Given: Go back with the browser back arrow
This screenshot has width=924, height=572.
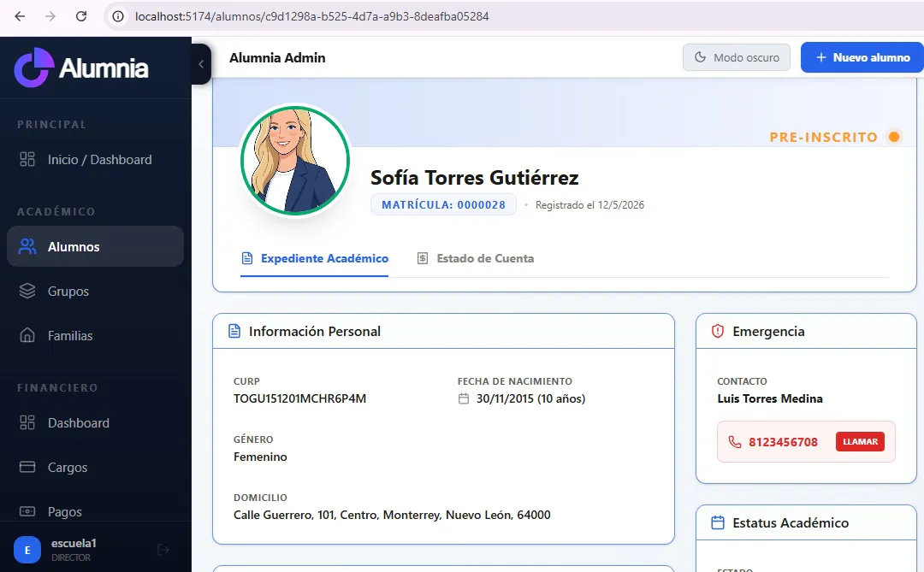Looking at the screenshot, I should click(x=20, y=16).
